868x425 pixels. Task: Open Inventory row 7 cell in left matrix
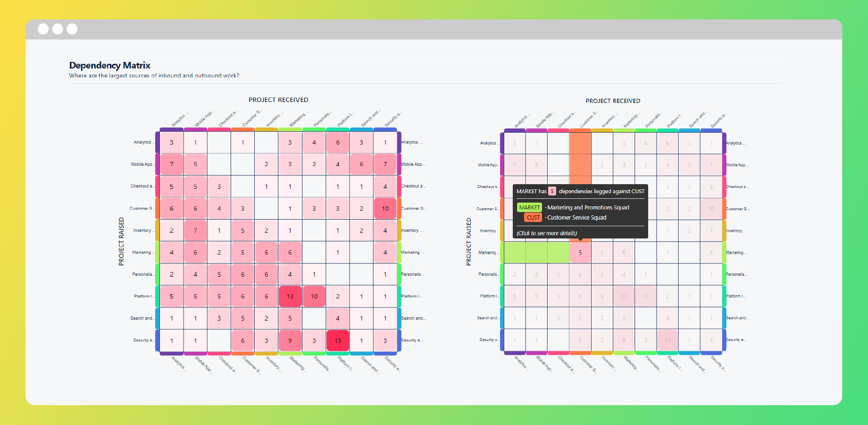coord(195,230)
